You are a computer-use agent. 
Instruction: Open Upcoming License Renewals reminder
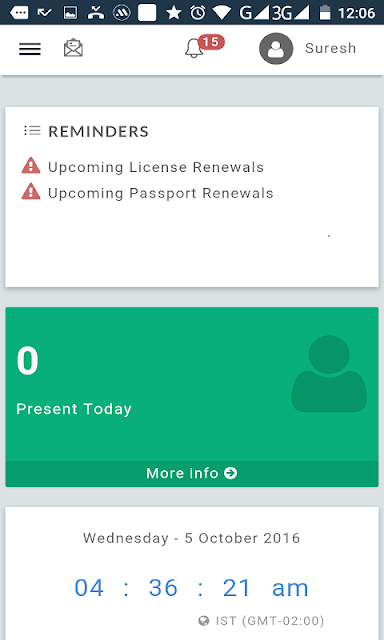(x=156, y=167)
